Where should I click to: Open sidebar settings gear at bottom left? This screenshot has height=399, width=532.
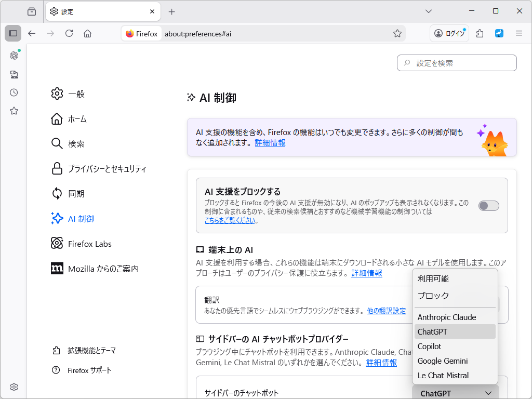(14, 387)
